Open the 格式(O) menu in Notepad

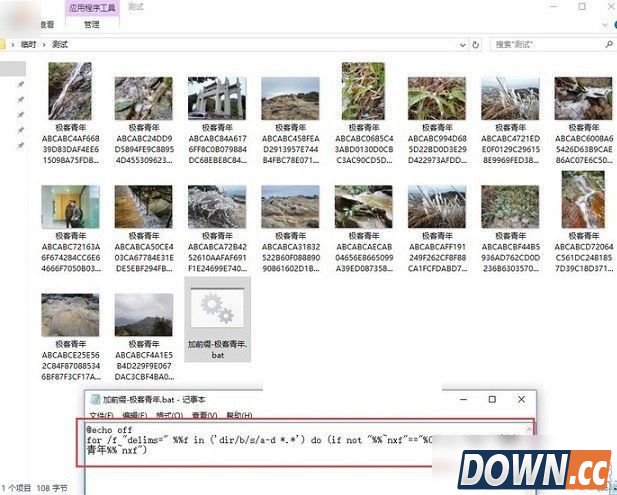pyautogui.click(x=170, y=415)
